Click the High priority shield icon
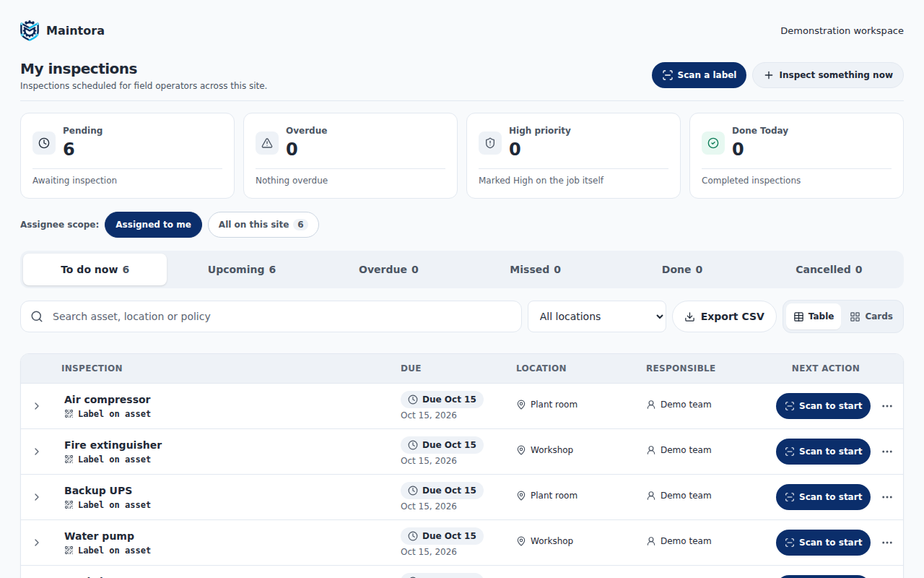 pyautogui.click(x=490, y=143)
